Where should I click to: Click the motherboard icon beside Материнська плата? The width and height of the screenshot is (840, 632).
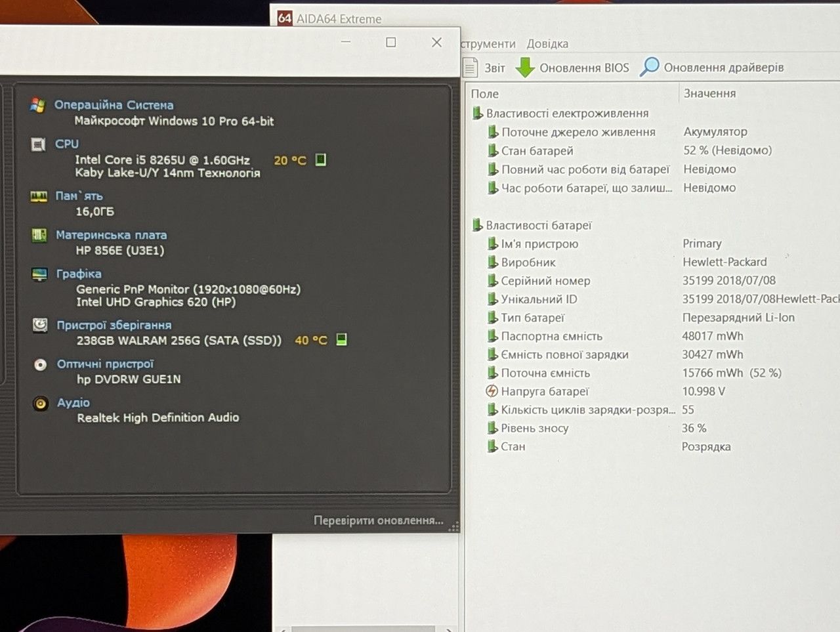coord(39,235)
